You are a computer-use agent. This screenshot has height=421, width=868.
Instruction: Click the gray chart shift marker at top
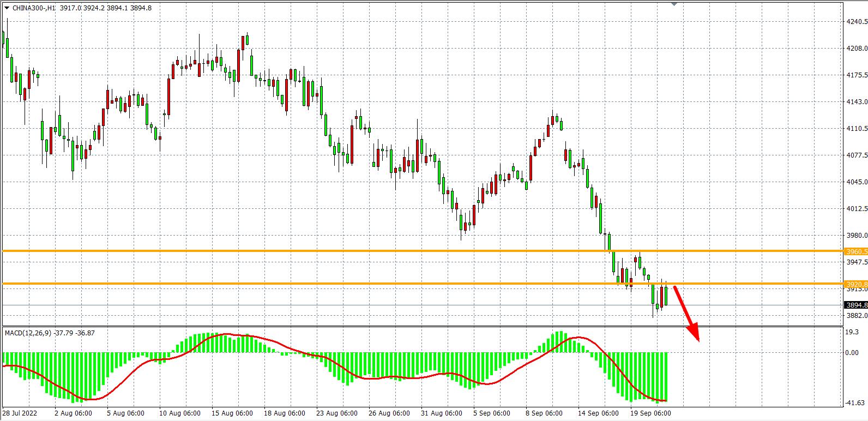pyautogui.click(x=674, y=4)
